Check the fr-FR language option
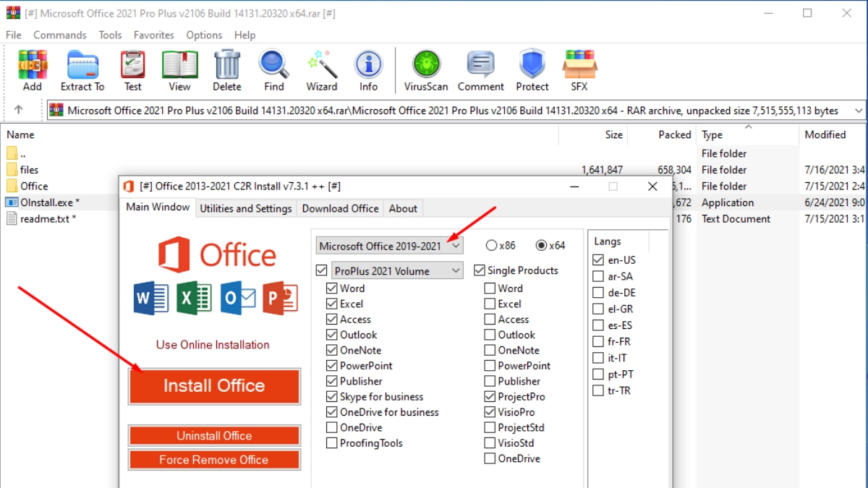The width and height of the screenshot is (868, 488). 598,341
